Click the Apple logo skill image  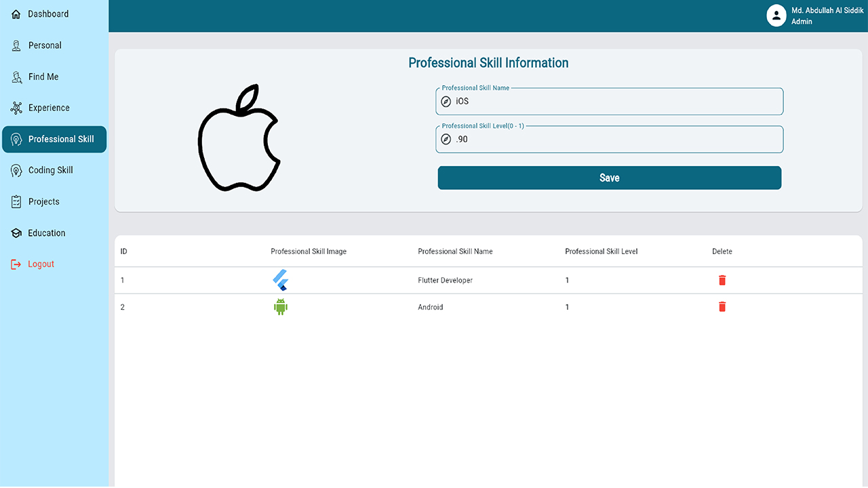coord(239,138)
